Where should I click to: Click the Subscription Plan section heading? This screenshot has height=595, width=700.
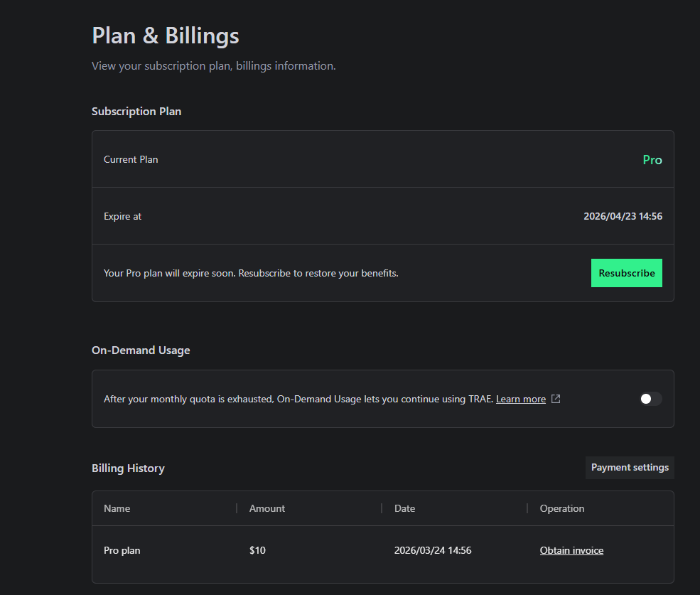click(136, 112)
